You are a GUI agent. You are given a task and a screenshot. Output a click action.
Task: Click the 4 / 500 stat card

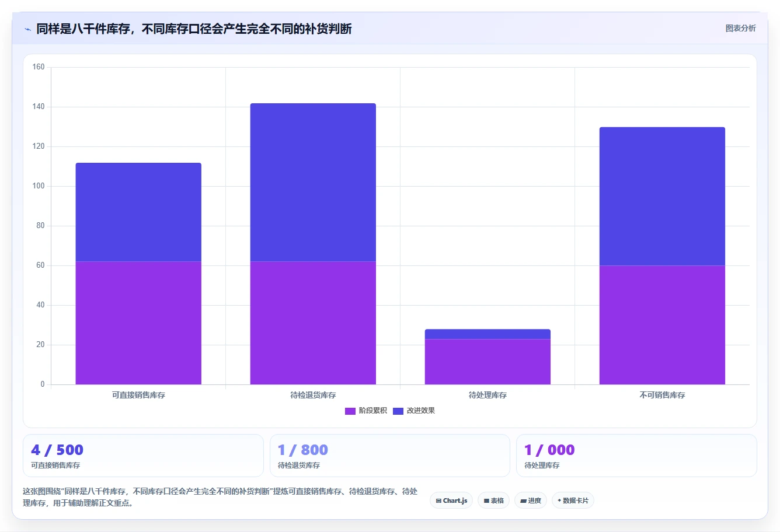point(143,456)
